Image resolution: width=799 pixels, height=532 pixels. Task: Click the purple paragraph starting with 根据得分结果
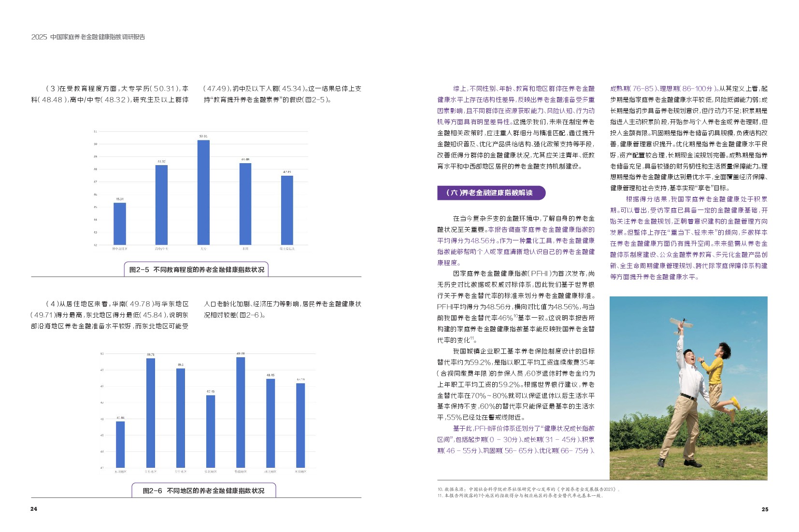click(688, 238)
